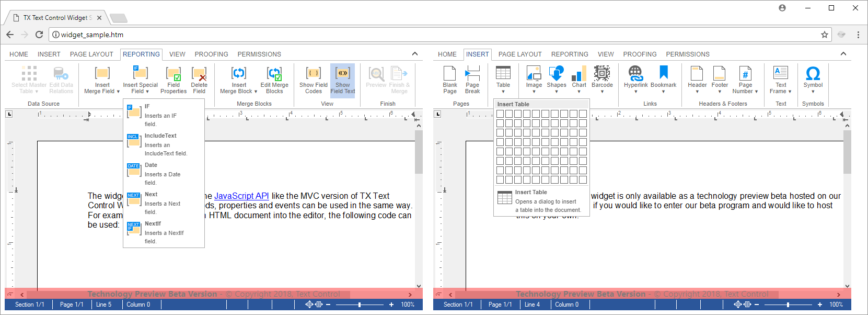This screenshot has height=315, width=868.
Task: Open Shapes tool in right editor
Action: (557, 80)
